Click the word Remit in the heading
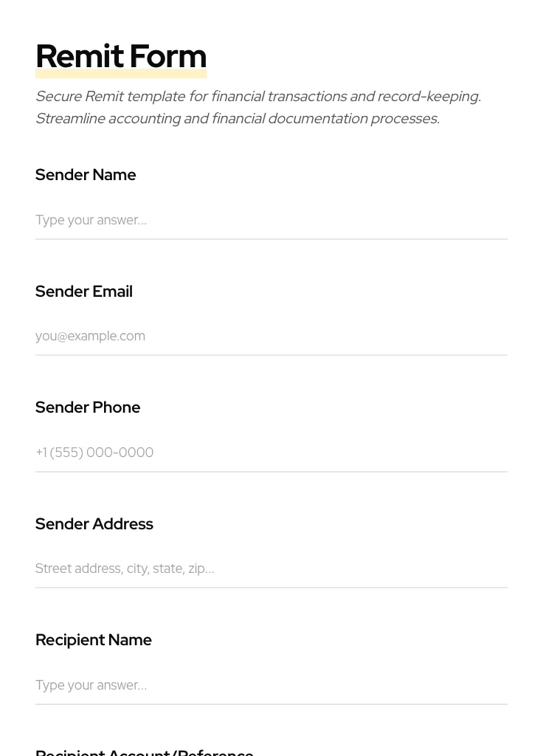 click(x=79, y=56)
